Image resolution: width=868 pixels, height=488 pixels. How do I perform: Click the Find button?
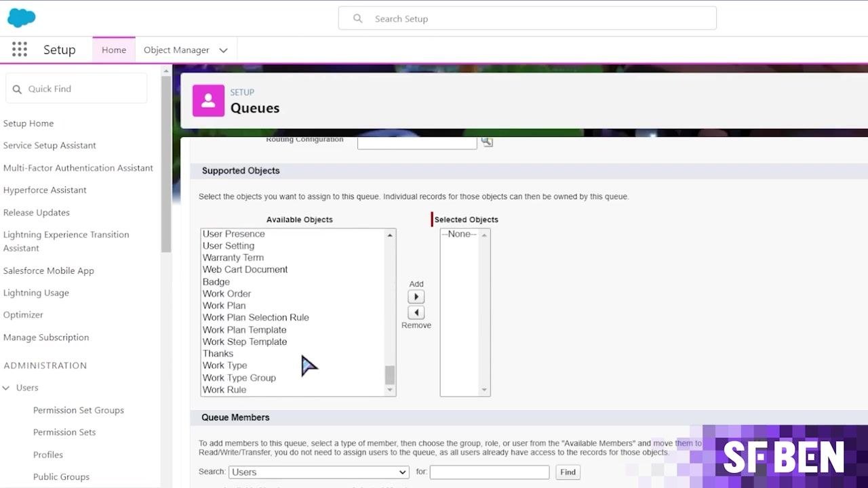(x=568, y=472)
